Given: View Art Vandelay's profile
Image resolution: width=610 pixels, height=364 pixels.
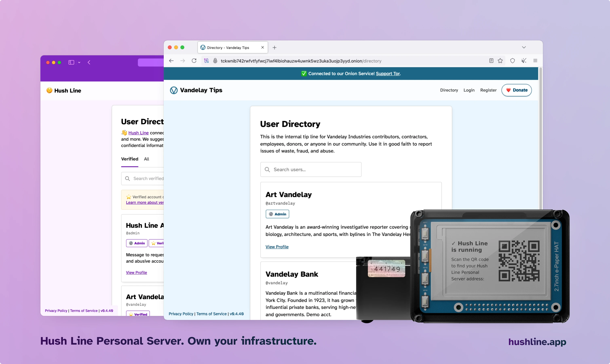Looking at the screenshot, I should [277, 247].
